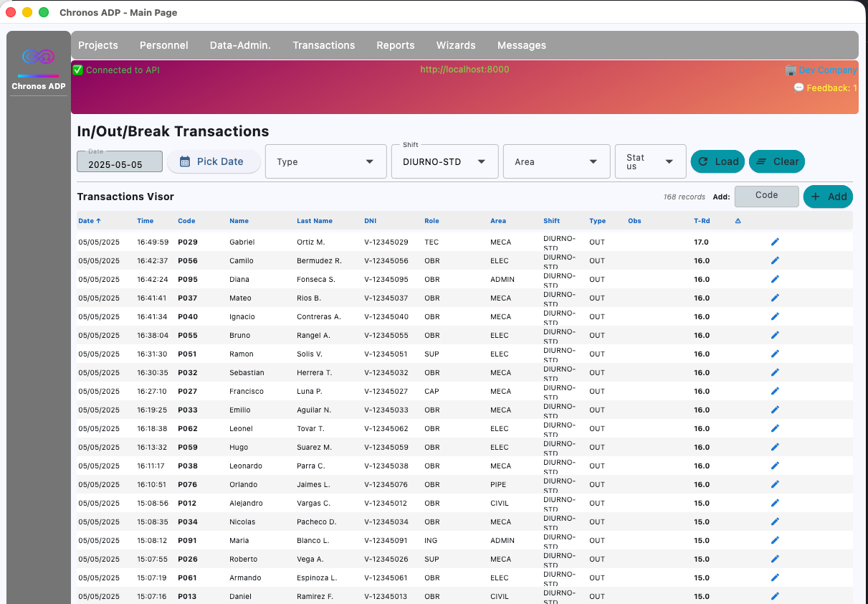The image size is (868, 604).
Task: Edit Orlando Jaimes P076 transaction
Action: pyautogui.click(x=775, y=485)
